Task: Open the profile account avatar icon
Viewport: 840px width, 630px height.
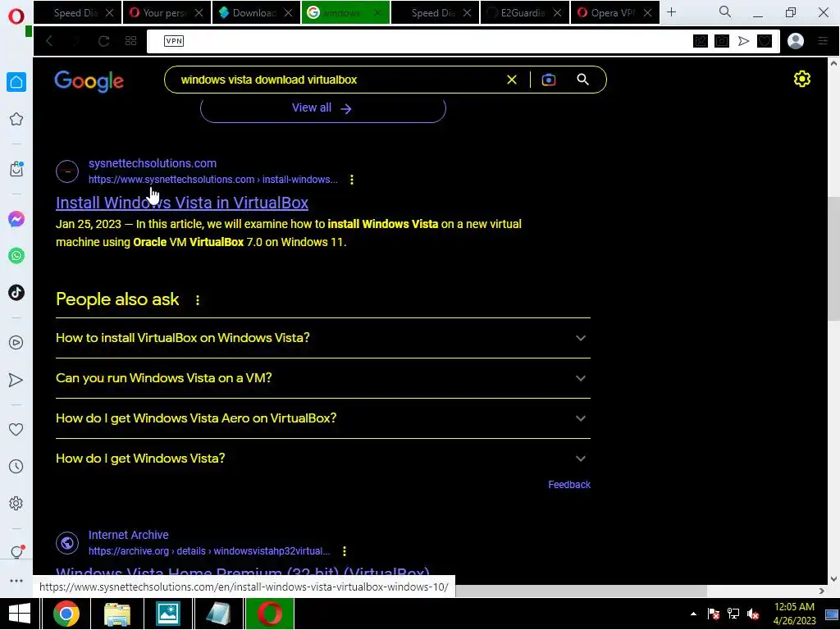Action: pyautogui.click(x=796, y=41)
